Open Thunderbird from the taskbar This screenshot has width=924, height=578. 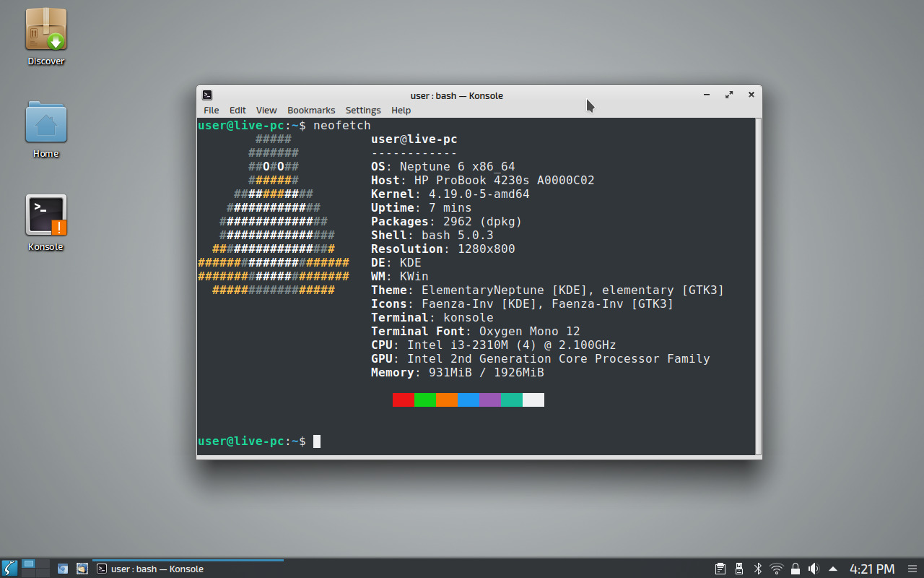pyautogui.click(x=82, y=569)
